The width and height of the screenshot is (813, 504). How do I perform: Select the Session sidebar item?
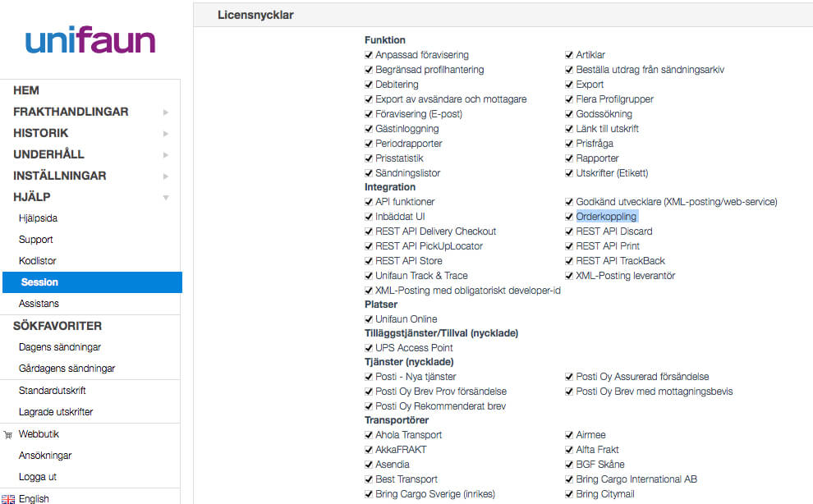click(x=92, y=282)
